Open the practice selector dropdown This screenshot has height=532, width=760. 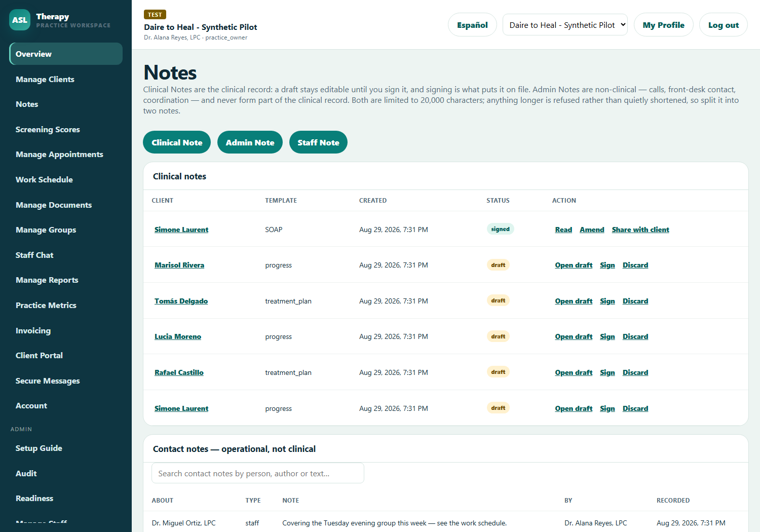click(565, 25)
